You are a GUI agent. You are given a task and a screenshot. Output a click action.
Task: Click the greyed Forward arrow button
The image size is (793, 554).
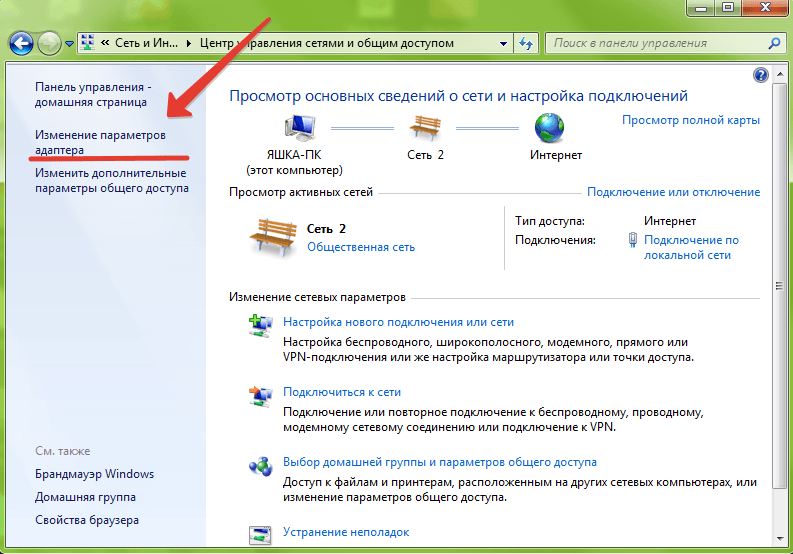(x=49, y=44)
